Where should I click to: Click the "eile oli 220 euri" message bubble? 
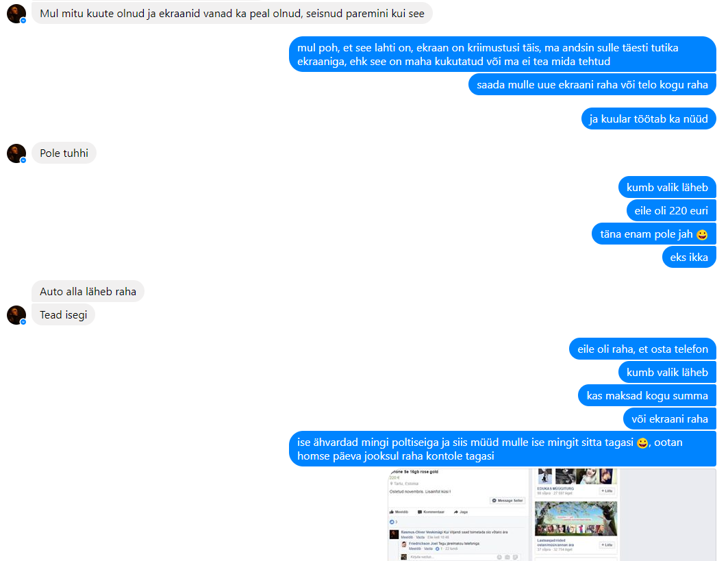[671, 211]
